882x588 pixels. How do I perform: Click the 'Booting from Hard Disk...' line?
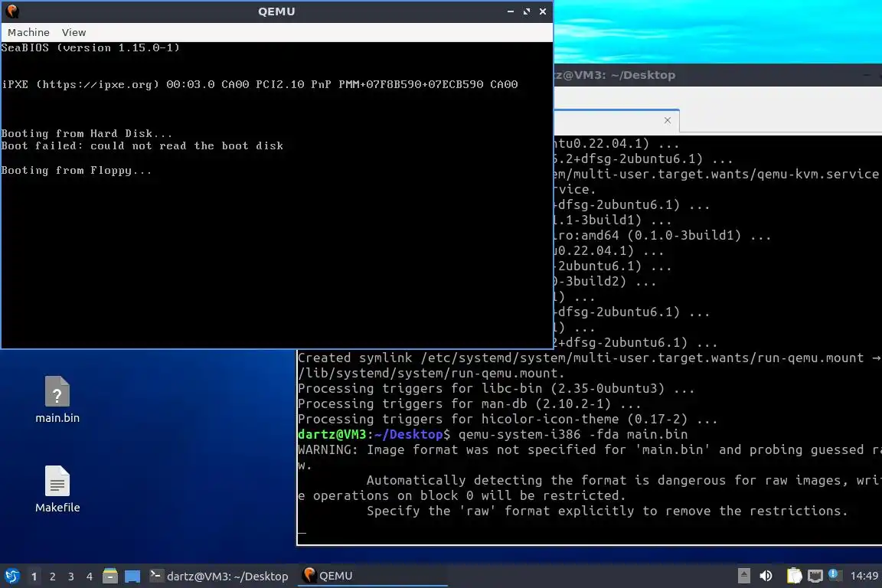pyautogui.click(x=87, y=133)
